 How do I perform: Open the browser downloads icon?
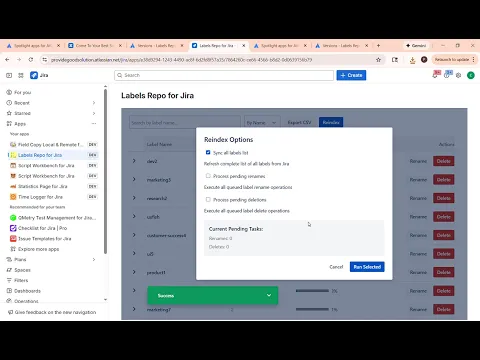412,60
